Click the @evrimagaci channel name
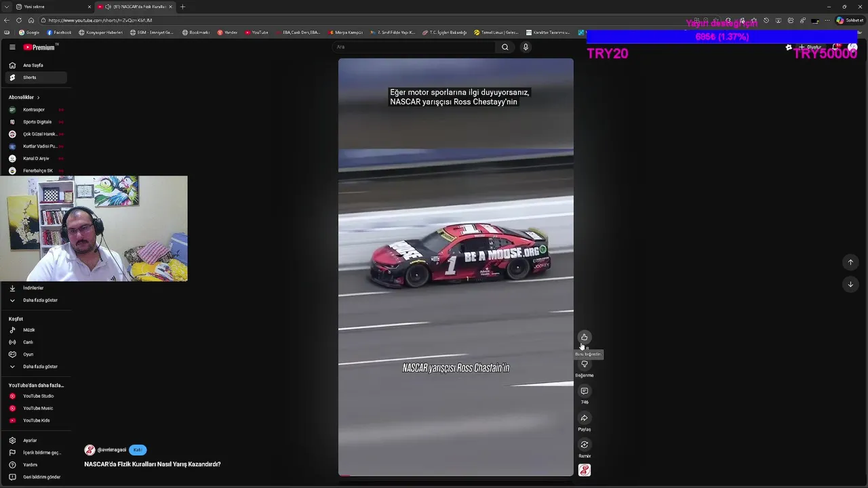The width and height of the screenshot is (868, 488). pyautogui.click(x=111, y=450)
